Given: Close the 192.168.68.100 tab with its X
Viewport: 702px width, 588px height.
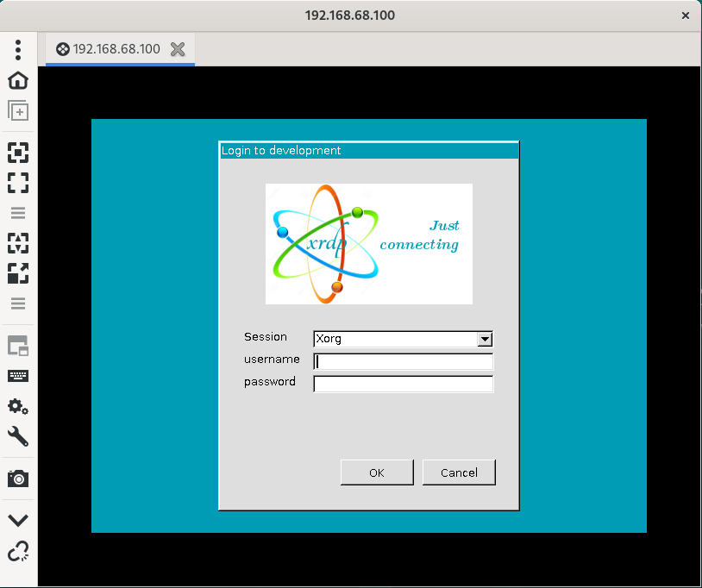Looking at the screenshot, I should (x=178, y=49).
